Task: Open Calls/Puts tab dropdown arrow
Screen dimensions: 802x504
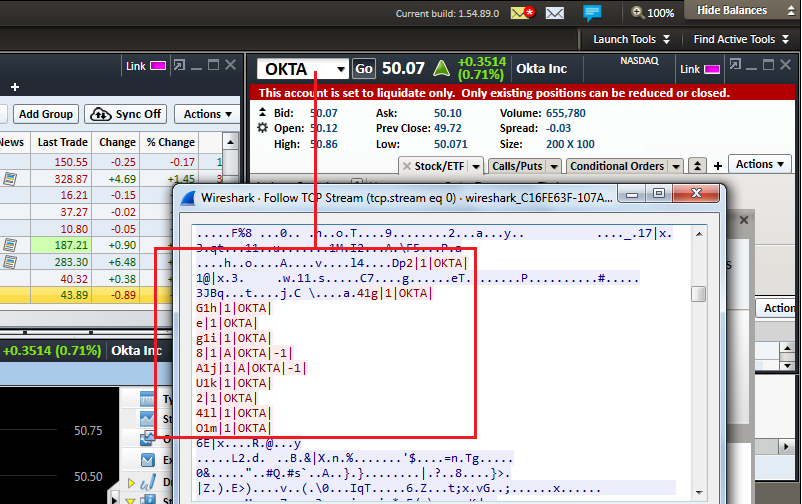Action: (554, 166)
